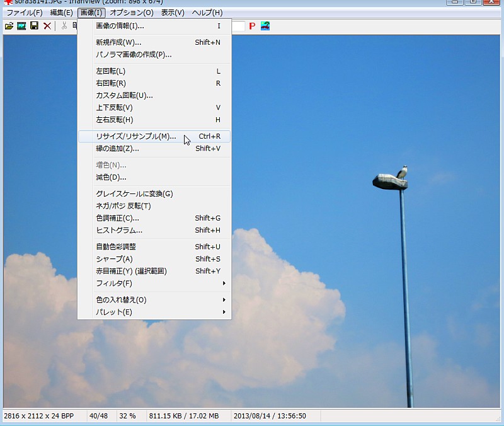Expand the 色の入れ替え(O) submenu
This screenshot has width=504, height=426.
(154, 300)
